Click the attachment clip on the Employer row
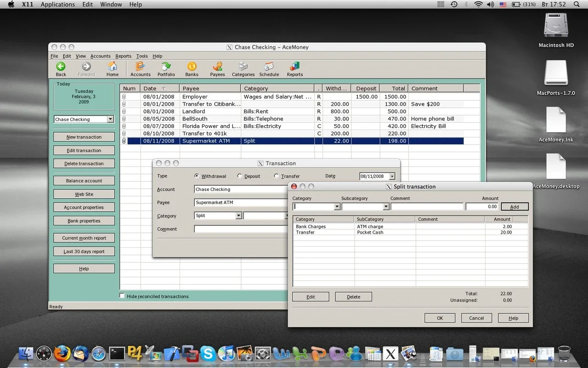 tap(124, 97)
